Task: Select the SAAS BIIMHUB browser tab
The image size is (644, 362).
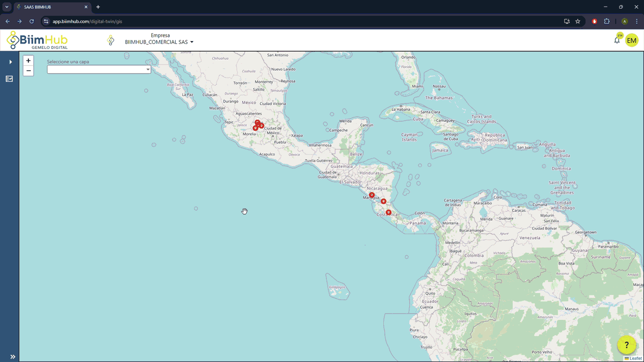Action: point(50,7)
